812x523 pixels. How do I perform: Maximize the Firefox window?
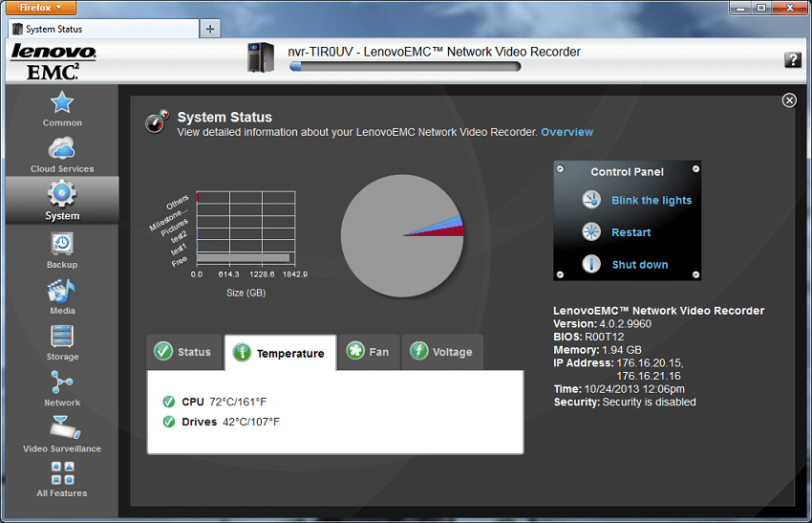pyautogui.click(x=761, y=8)
